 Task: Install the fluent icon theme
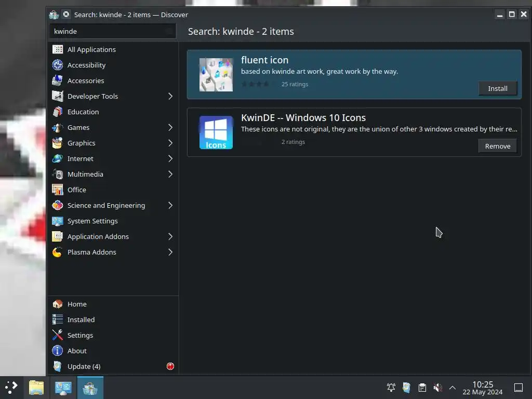click(x=498, y=88)
